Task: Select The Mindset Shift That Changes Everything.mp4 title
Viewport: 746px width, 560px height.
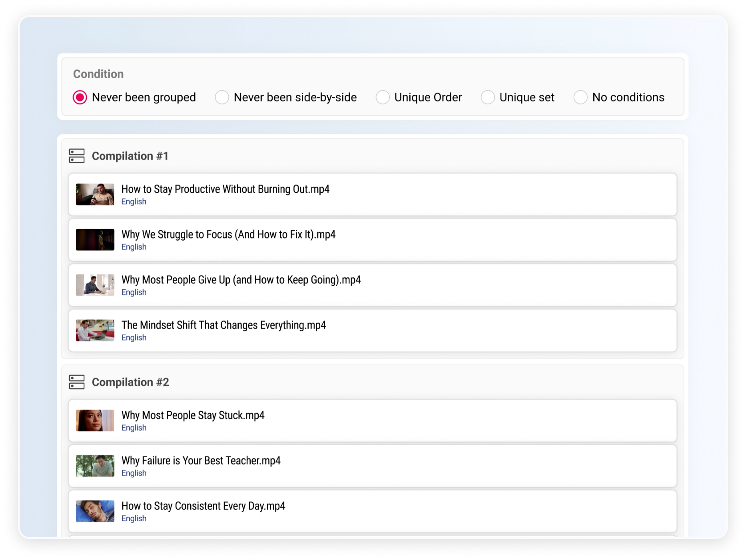Action: pos(223,325)
